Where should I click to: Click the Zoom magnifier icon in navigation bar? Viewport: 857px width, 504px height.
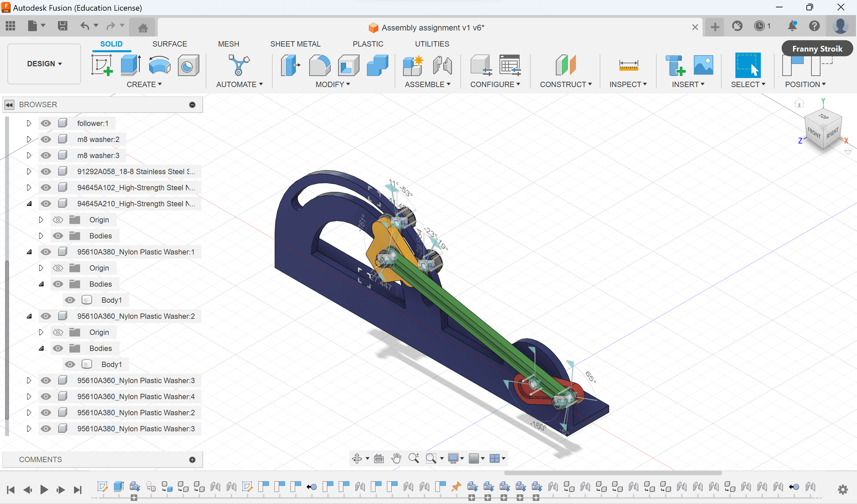[414, 458]
